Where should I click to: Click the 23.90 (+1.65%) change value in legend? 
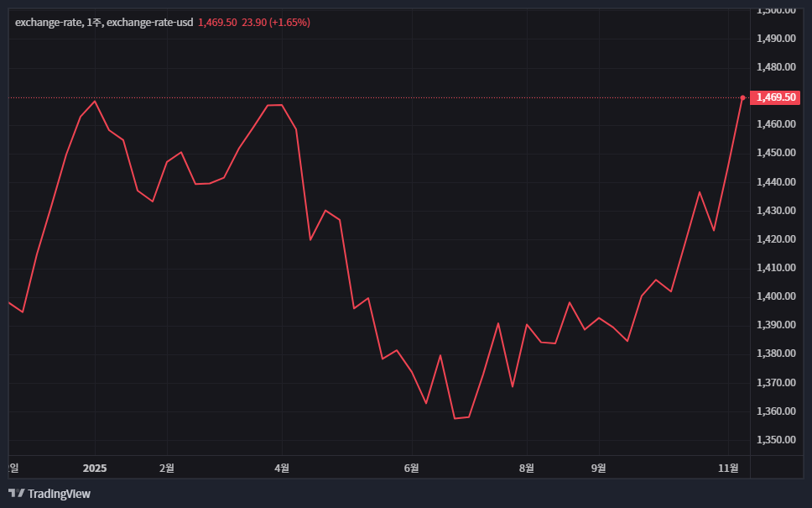pyautogui.click(x=276, y=22)
